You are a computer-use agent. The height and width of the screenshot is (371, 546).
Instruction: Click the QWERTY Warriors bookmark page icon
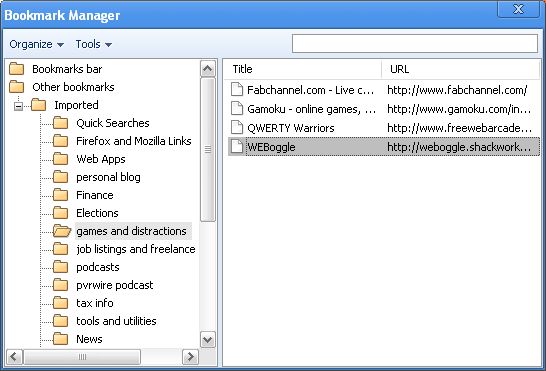[237, 127]
